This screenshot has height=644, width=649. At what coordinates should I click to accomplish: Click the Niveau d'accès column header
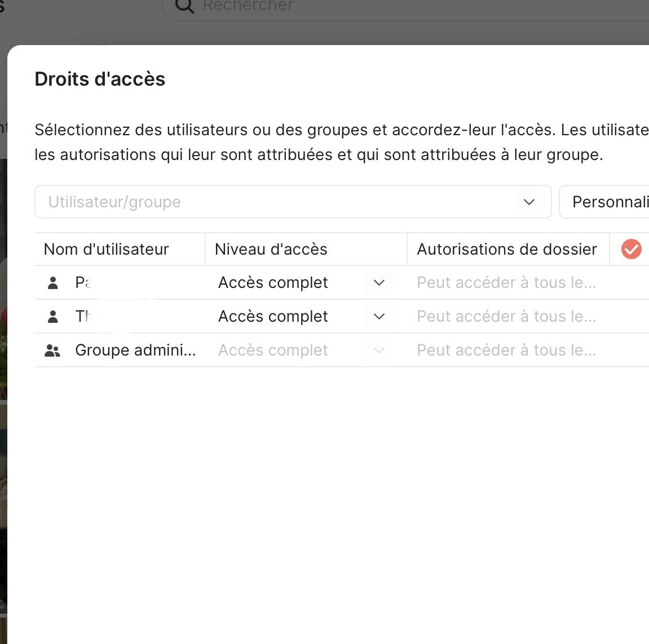(x=271, y=249)
